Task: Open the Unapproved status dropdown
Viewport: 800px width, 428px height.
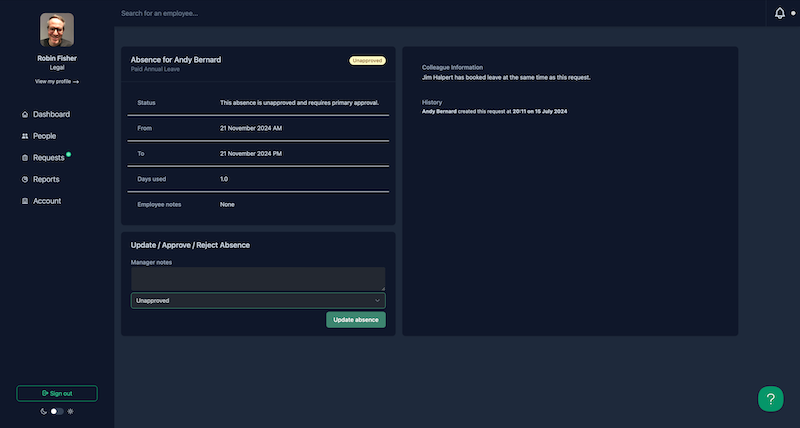Action: click(x=258, y=300)
